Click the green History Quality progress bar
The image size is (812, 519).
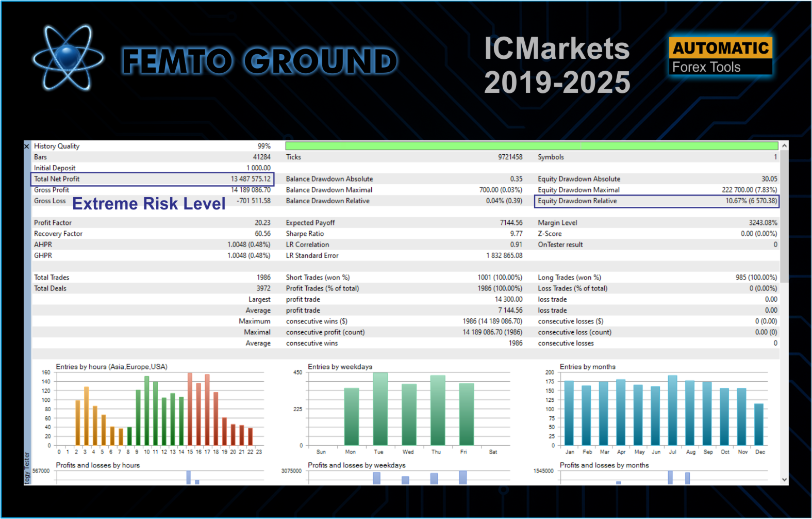click(x=532, y=146)
